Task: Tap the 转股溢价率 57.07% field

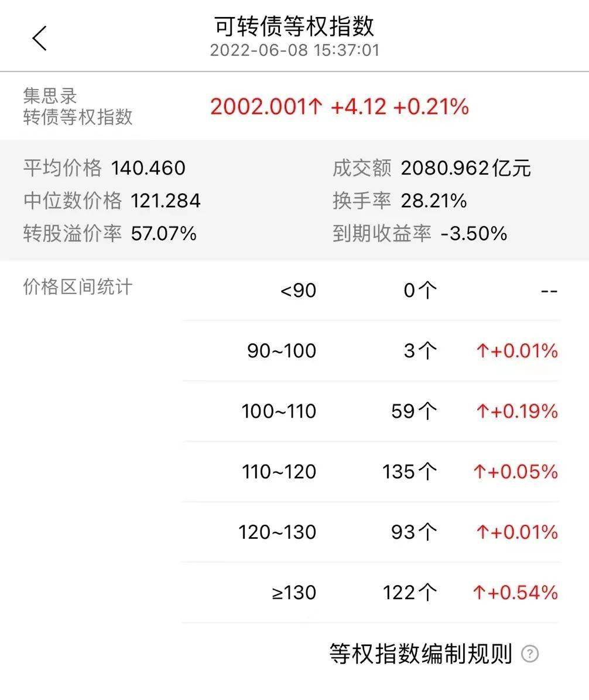Action: (x=109, y=234)
